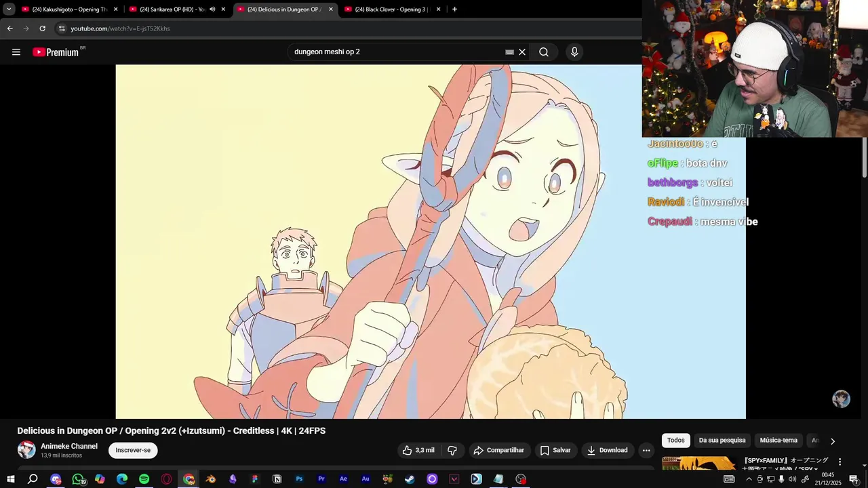
Task: Click the floating avatar icon beside the video
Action: 841,399
